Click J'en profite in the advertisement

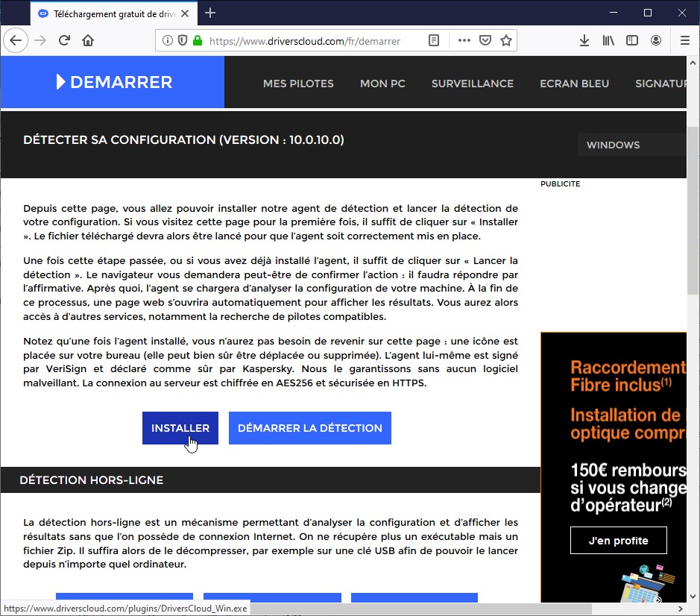tap(618, 541)
